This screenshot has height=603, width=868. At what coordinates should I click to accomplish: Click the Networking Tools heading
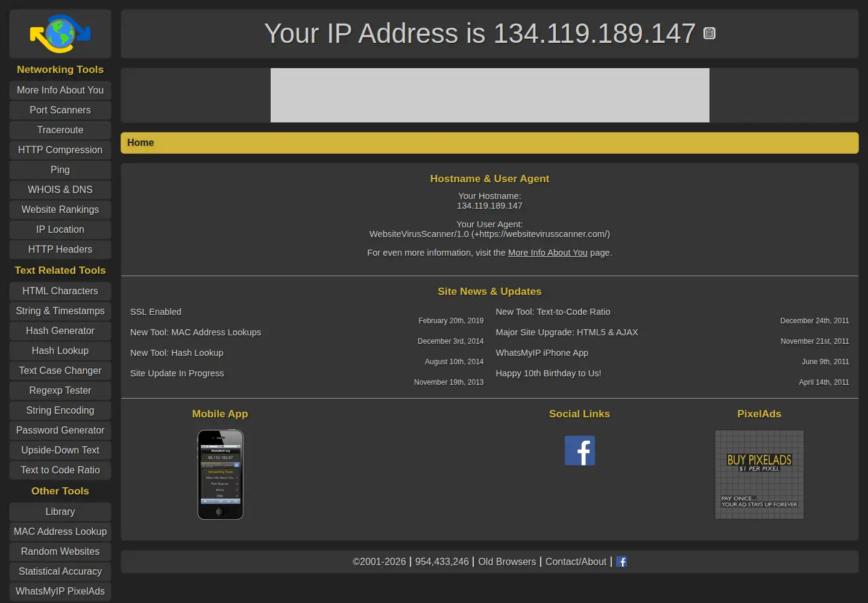click(x=60, y=69)
